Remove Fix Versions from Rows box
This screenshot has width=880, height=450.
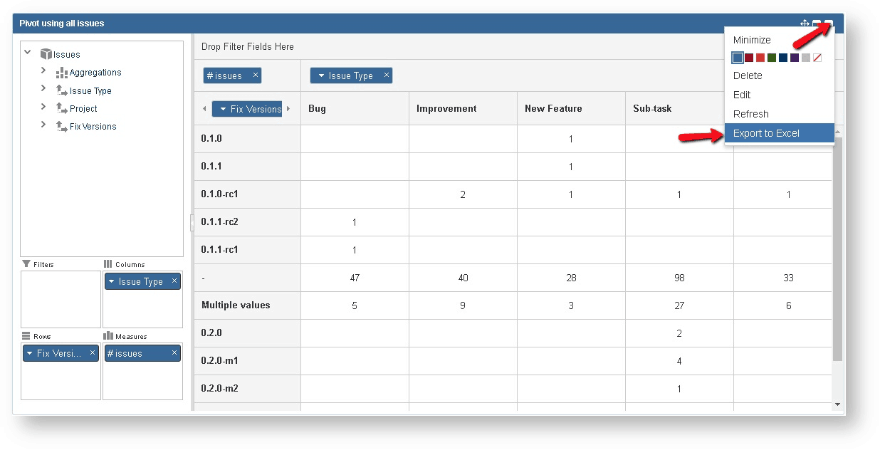92,353
